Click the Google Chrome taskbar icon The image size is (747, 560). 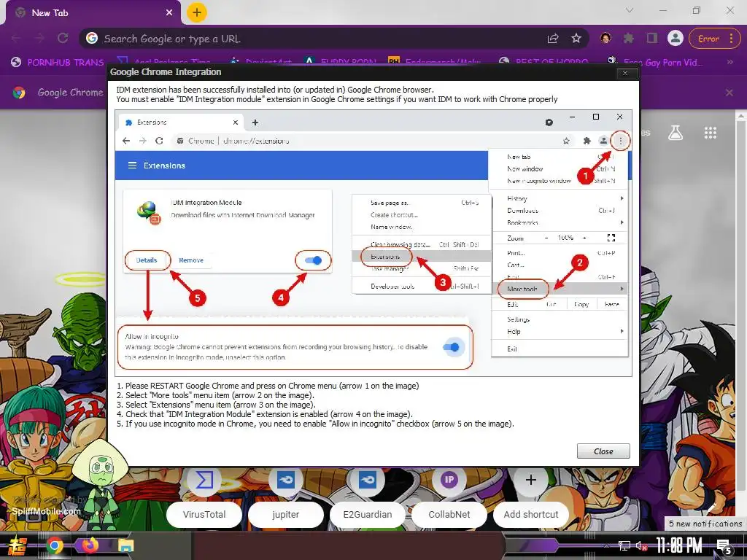pyautogui.click(x=54, y=545)
